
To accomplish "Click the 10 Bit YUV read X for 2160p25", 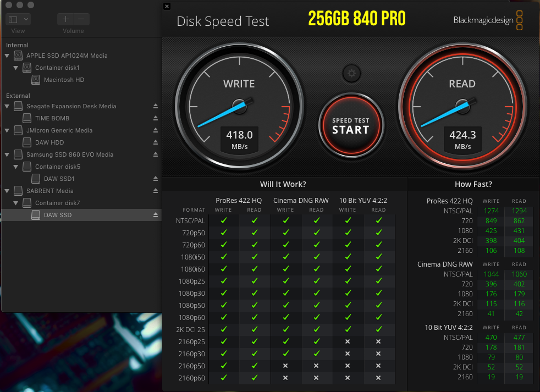I will pyautogui.click(x=378, y=341).
